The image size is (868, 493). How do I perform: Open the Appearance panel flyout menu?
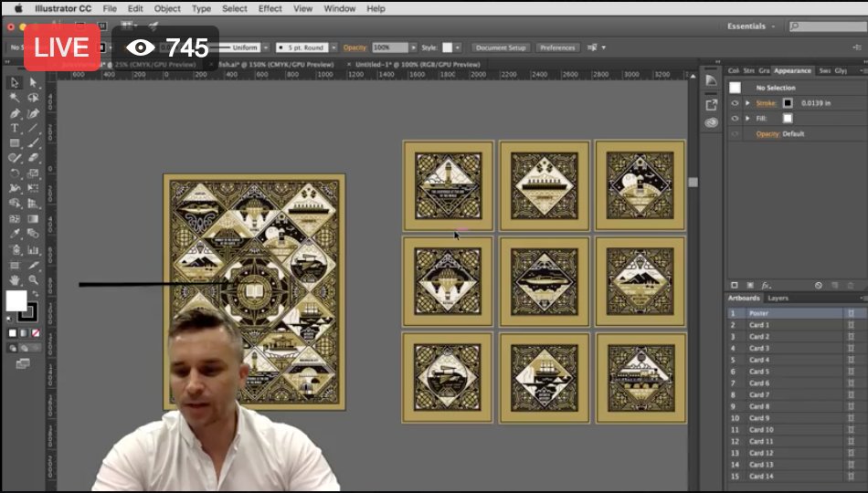pos(863,71)
